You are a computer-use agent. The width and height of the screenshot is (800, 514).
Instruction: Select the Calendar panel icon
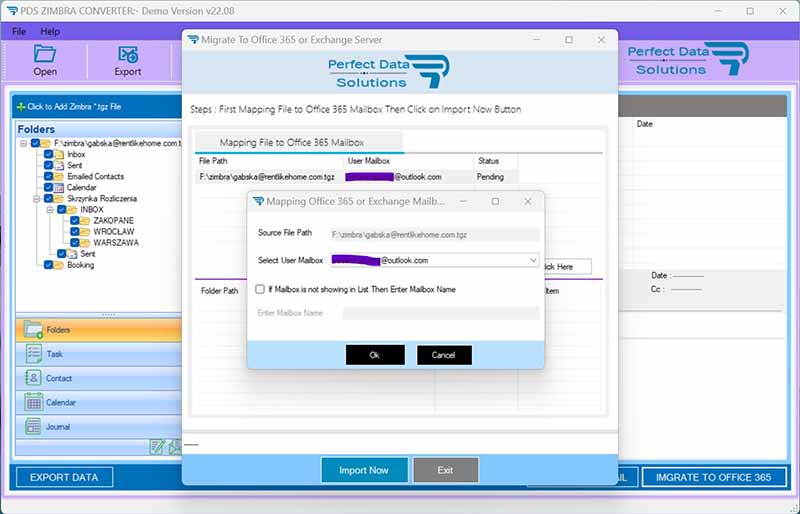[33, 402]
